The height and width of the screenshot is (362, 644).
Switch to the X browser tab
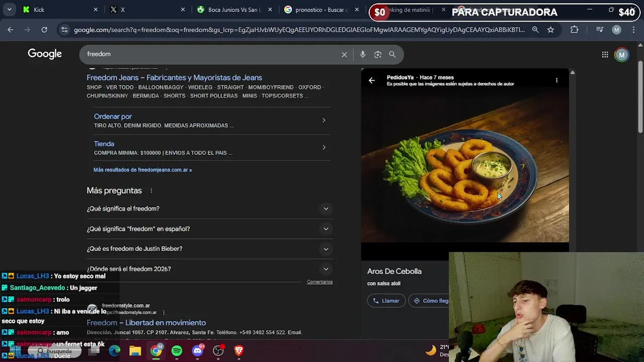click(146, 10)
